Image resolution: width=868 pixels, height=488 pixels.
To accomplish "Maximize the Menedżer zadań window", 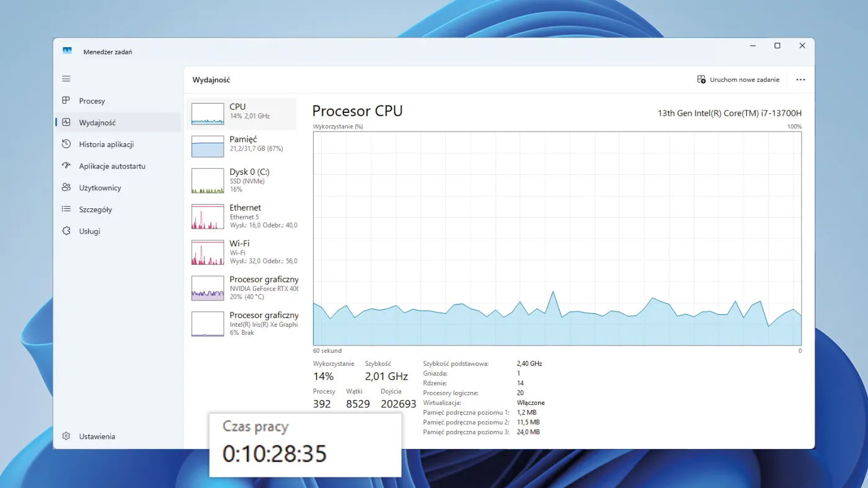I will pyautogui.click(x=777, y=46).
